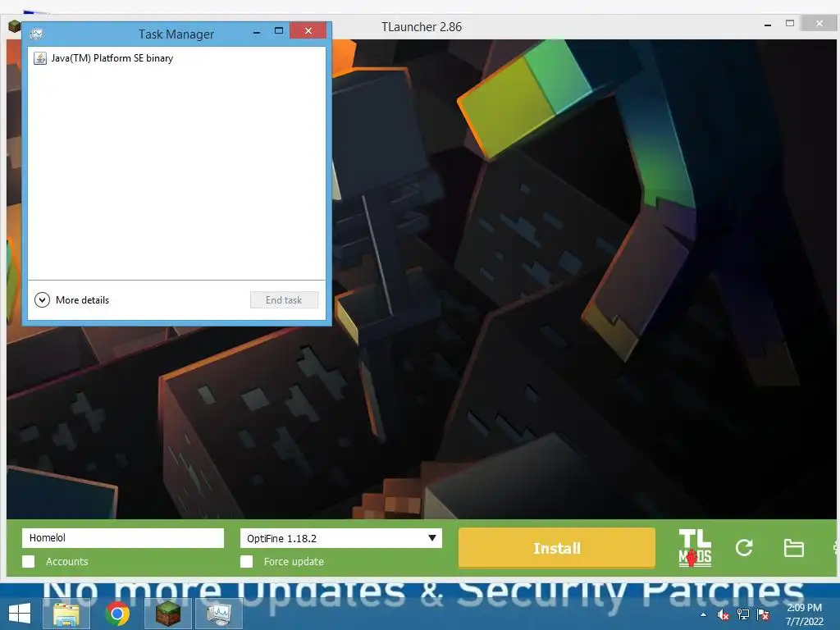Open the folder icon in TLauncher
840x630 pixels.
pos(793,548)
